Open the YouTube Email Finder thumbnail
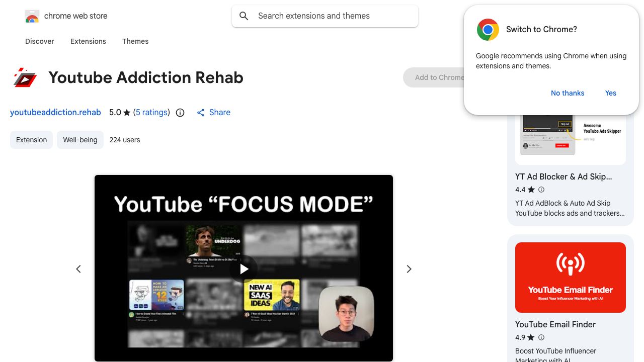 coord(571,278)
